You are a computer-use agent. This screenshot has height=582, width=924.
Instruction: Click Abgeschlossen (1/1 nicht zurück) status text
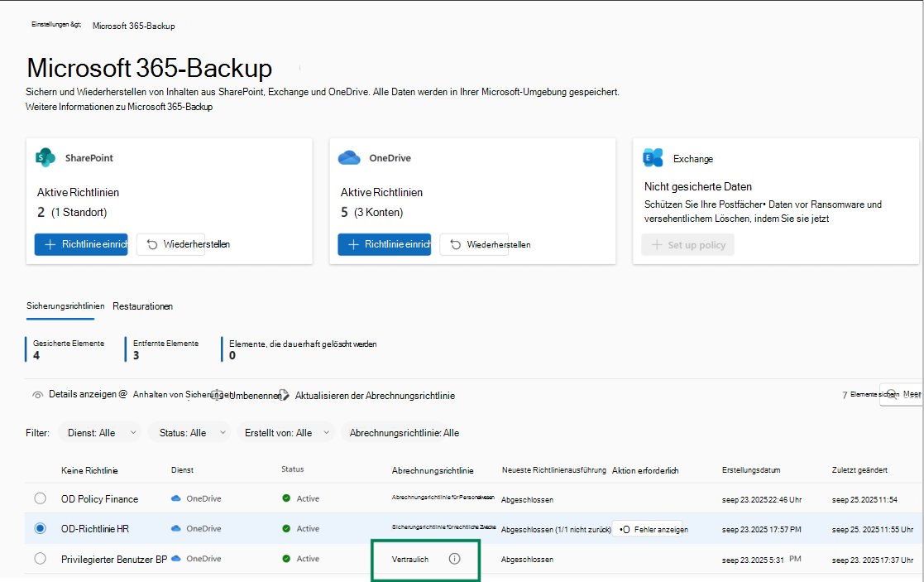point(556,530)
